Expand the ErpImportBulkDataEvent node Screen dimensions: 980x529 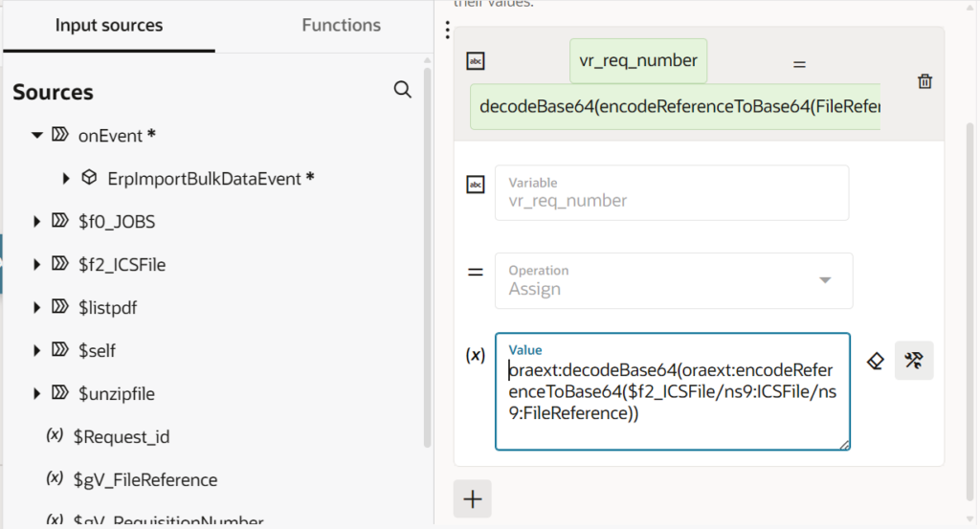point(66,179)
